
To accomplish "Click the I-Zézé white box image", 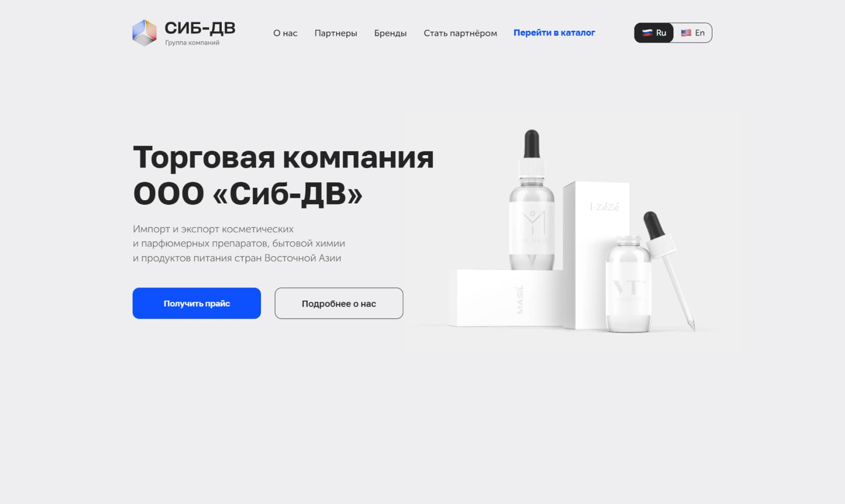I will pos(597,254).
